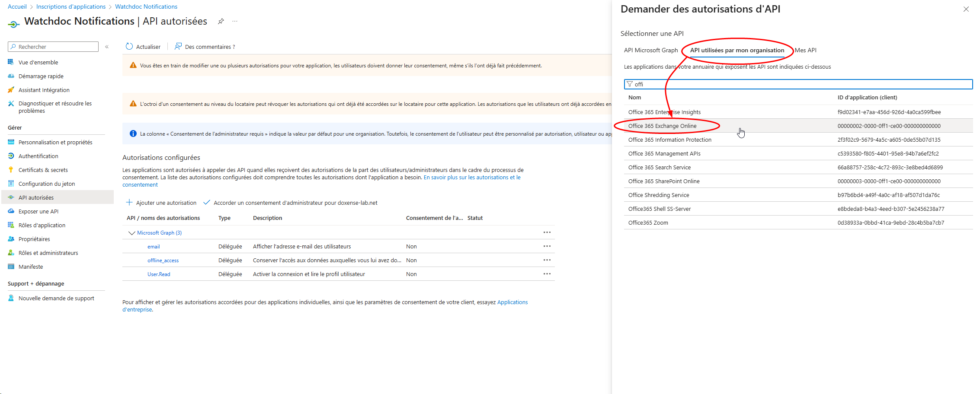This screenshot has height=394, width=980.
Task: Click the Statut column header
Action: click(x=475, y=218)
